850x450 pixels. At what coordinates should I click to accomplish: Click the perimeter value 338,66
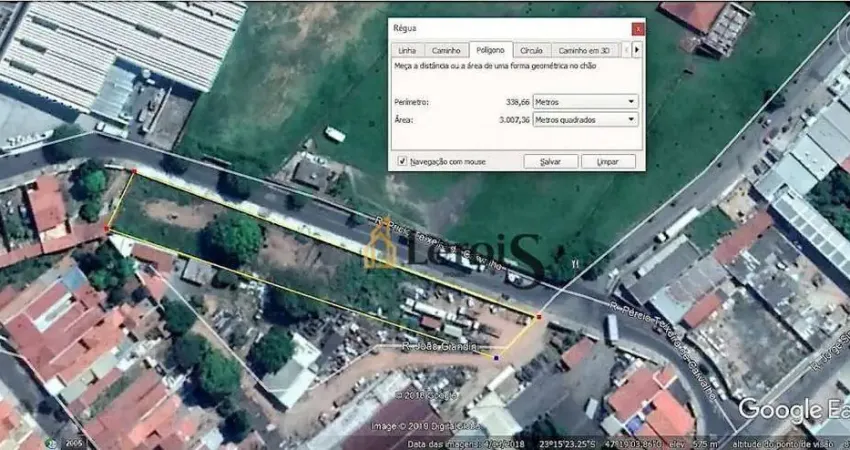click(x=517, y=102)
